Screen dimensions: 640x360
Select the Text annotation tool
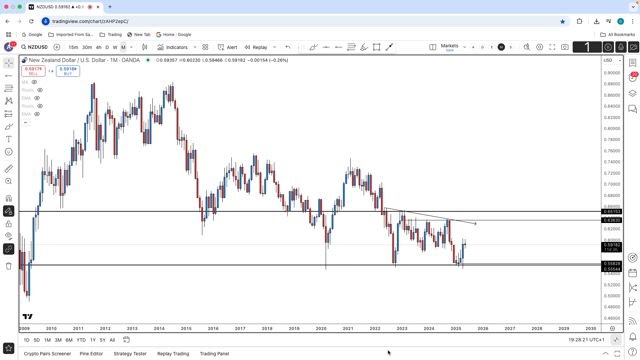point(9,139)
